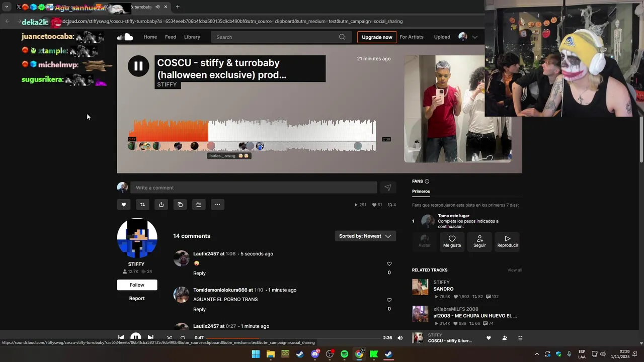Open a new browser tab
Image resolution: width=644 pixels, height=362 pixels.
(178, 7)
